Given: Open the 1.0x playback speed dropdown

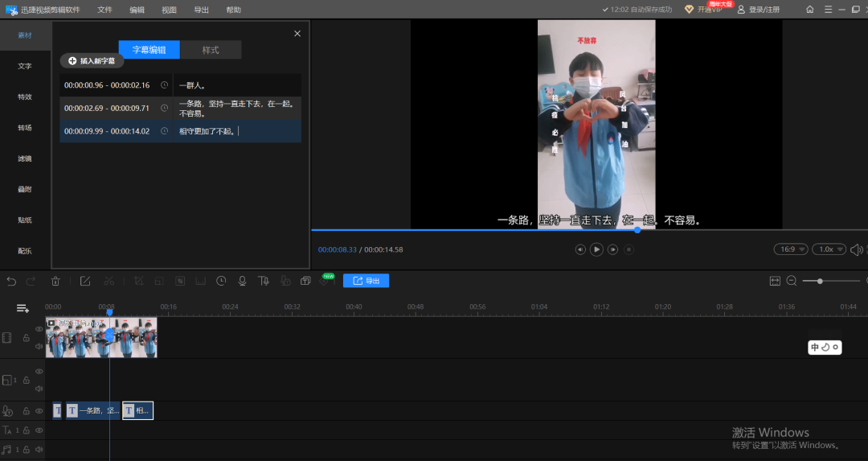Looking at the screenshot, I should [829, 249].
